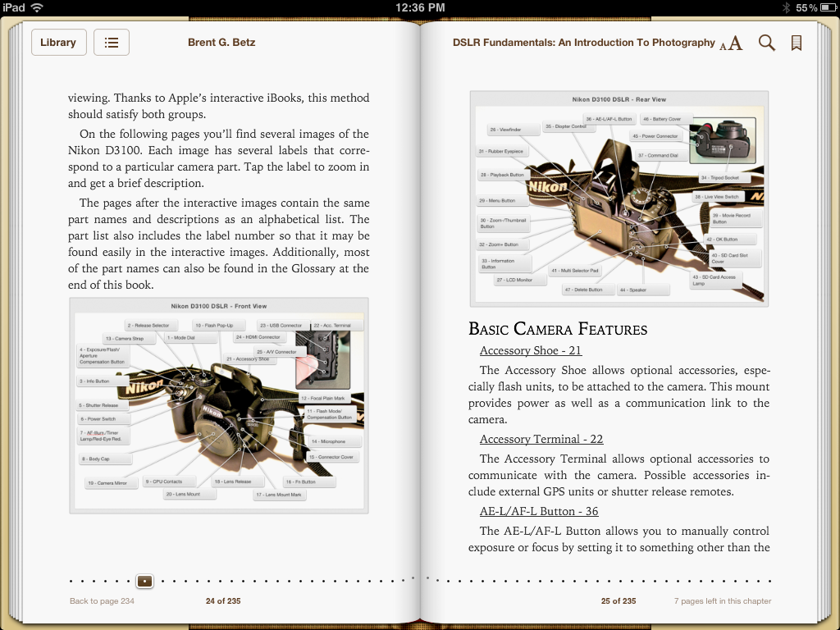Open the Accessory Terminal - 22 entry
Image resolution: width=840 pixels, height=630 pixels.
541,439
